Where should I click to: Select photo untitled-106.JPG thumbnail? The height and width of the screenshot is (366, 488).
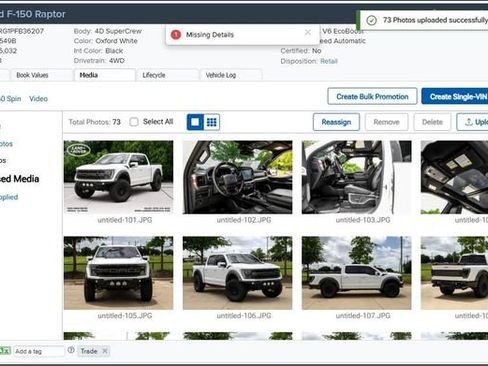click(x=238, y=273)
